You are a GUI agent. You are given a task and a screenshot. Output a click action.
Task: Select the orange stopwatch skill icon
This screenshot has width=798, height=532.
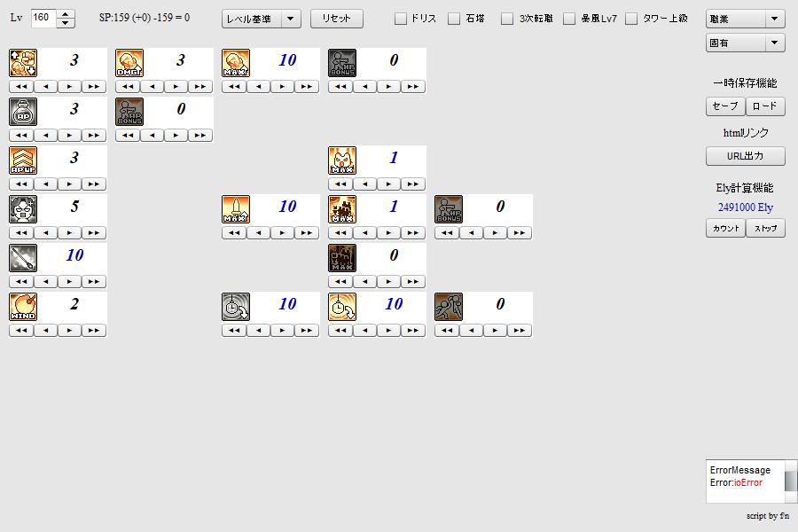tap(342, 307)
